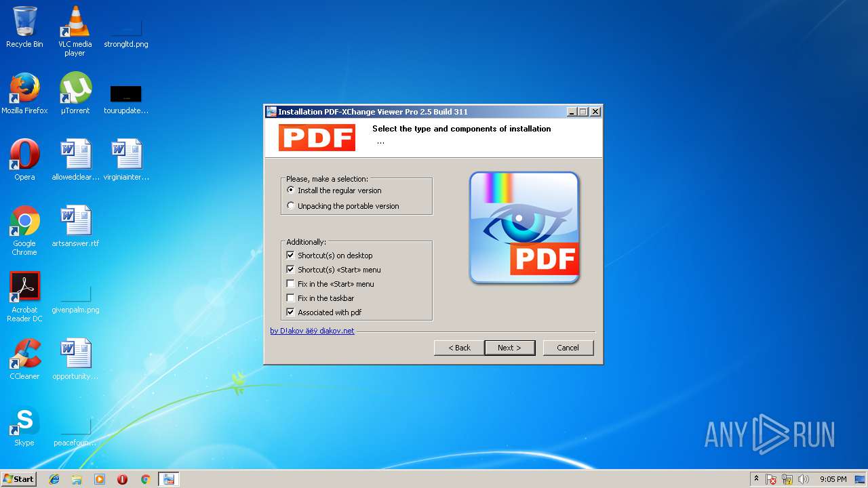This screenshot has width=868, height=488.
Task: Open the Start menu
Action: (x=18, y=479)
